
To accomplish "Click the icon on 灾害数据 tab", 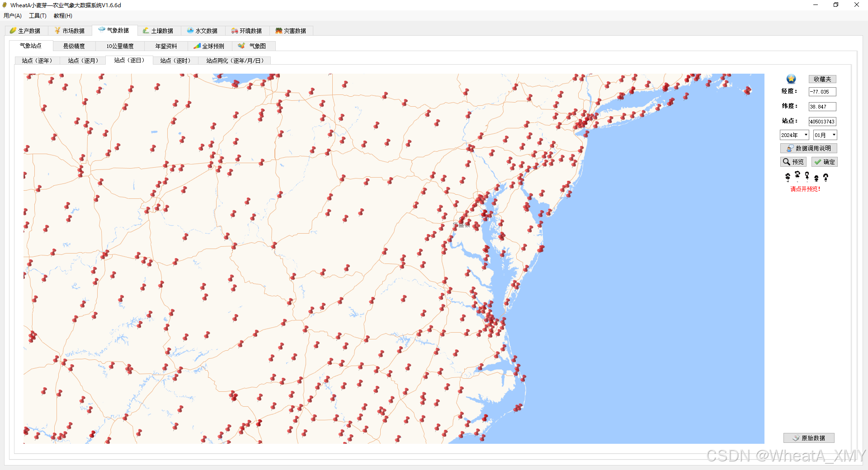I will 278,31.
